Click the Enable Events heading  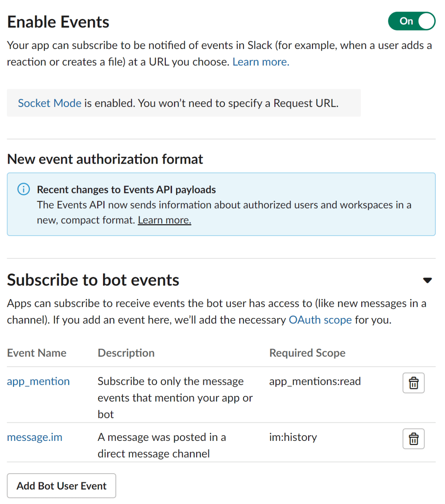[58, 22]
